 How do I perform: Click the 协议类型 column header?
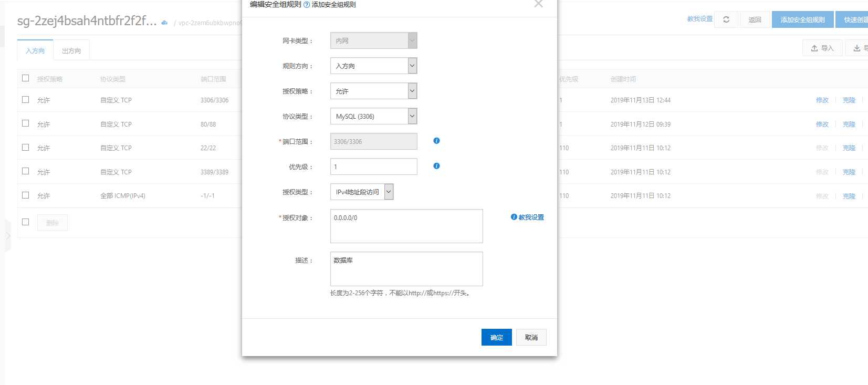(x=113, y=79)
